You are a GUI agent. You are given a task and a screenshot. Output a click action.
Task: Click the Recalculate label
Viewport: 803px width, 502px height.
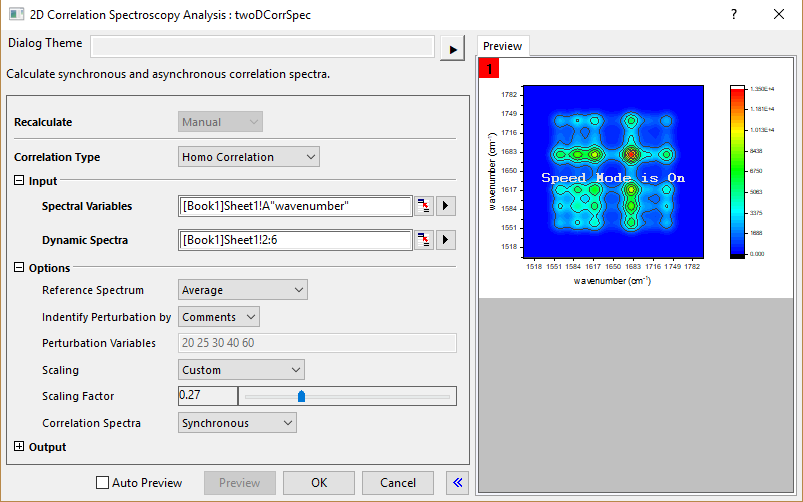click(43, 122)
